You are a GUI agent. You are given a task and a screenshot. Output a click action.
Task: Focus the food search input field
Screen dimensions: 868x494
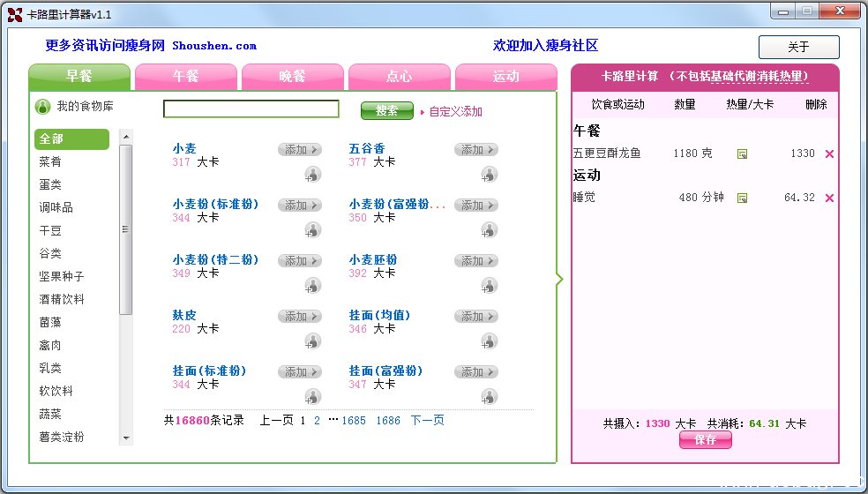(x=251, y=109)
